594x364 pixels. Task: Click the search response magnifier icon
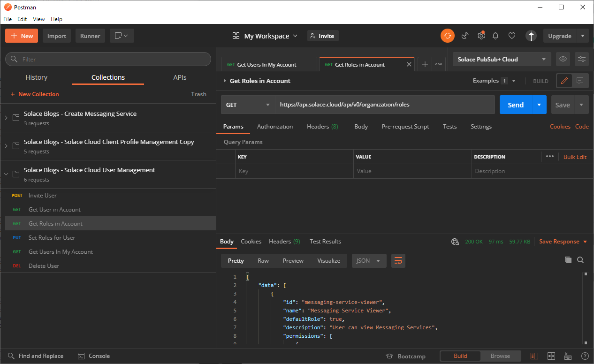[580, 260]
